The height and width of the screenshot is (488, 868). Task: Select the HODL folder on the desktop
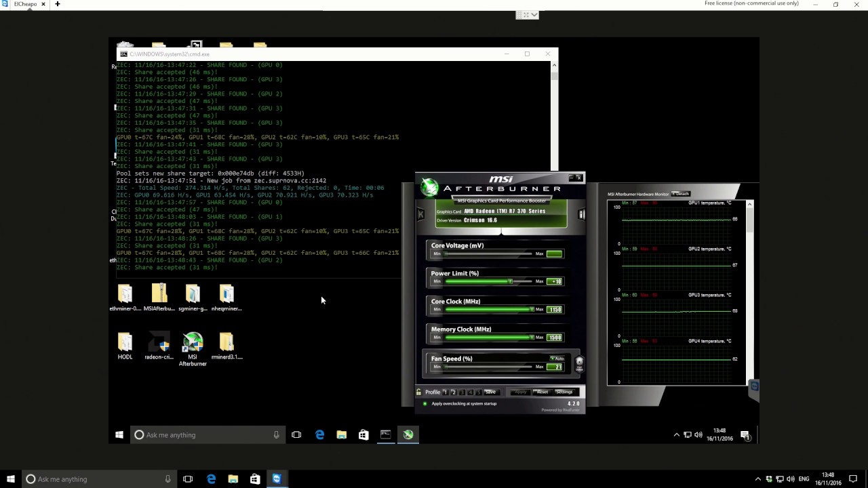125,346
